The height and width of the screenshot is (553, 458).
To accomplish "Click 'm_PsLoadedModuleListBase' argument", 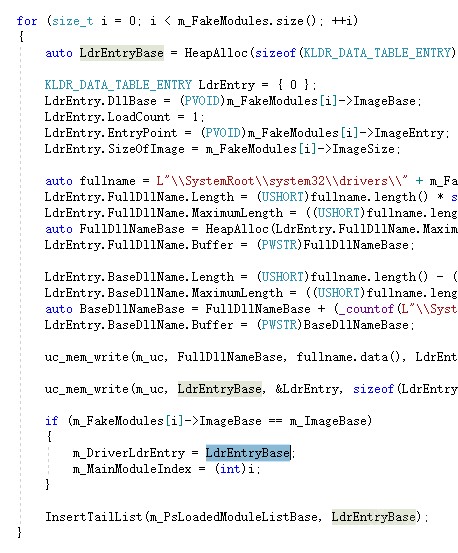I will [x=233, y=517].
